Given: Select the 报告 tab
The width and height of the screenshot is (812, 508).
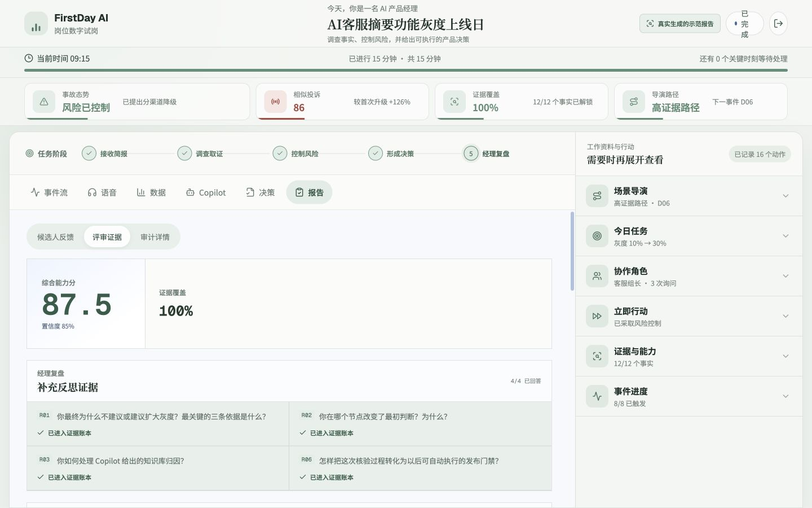Looking at the screenshot, I should point(309,192).
